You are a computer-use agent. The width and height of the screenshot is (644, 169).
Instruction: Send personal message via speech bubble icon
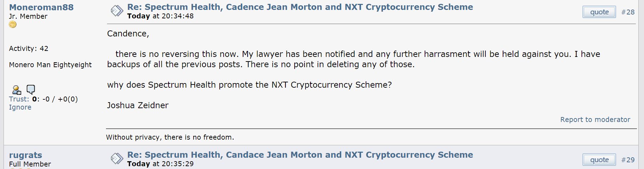tap(31, 89)
